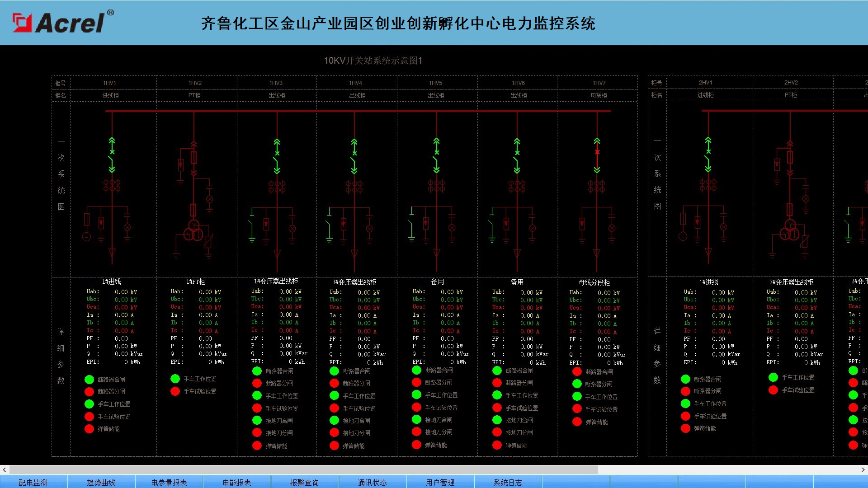Viewport: 868px width, 488px height.
Task: Click the PT transformer symbol in 1HV2
Action: [x=193, y=230]
